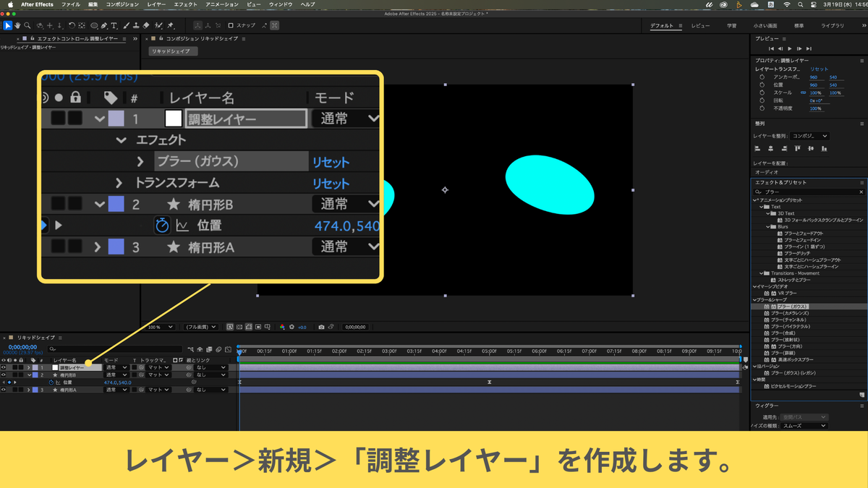The width and height of the screenshot is (868, 488).
Task: Select the Clone Stamp tool
Action: 136,25
